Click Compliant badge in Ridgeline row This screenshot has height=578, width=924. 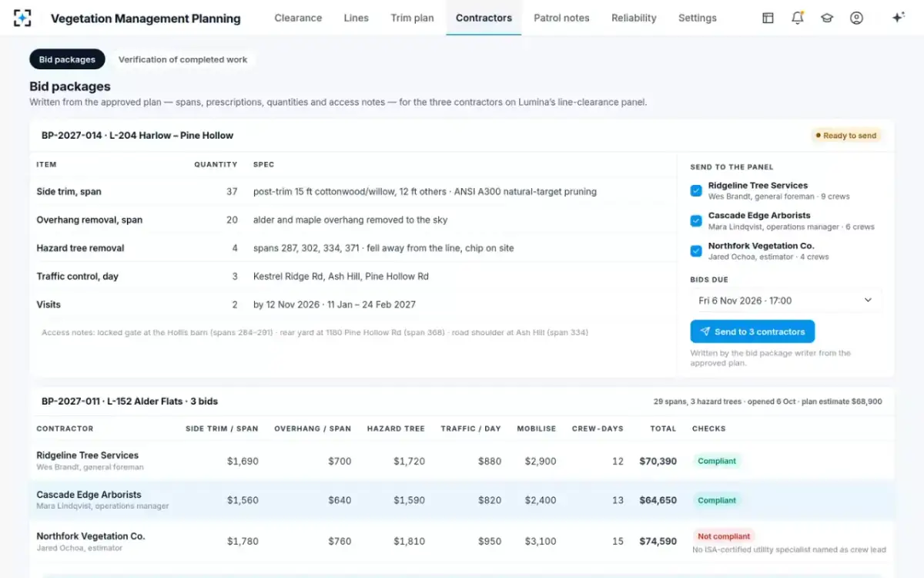pyautogui.click(x=717, y=461)
